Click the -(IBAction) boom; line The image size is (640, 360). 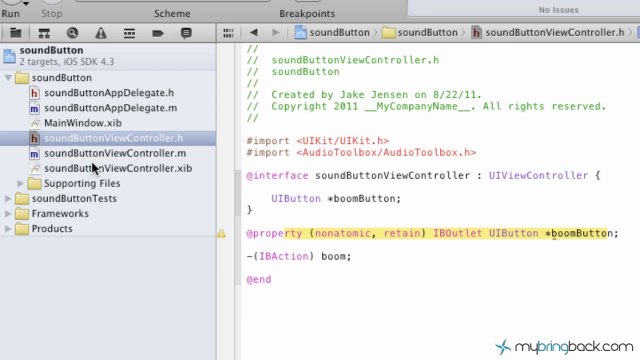pos(299,256)
